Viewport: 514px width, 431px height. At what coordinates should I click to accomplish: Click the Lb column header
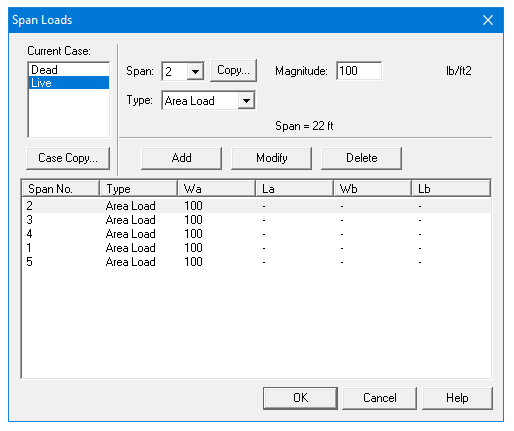pos(451,189)
